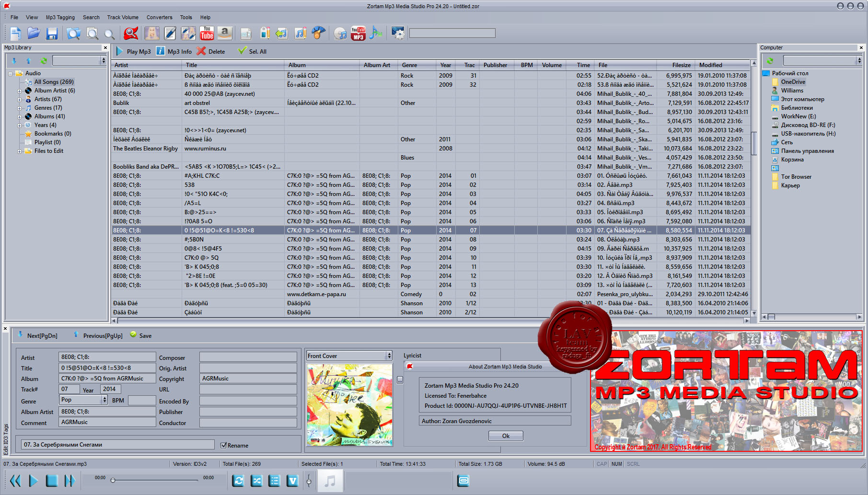Click the Save button in tag editor

pos(140,335)
